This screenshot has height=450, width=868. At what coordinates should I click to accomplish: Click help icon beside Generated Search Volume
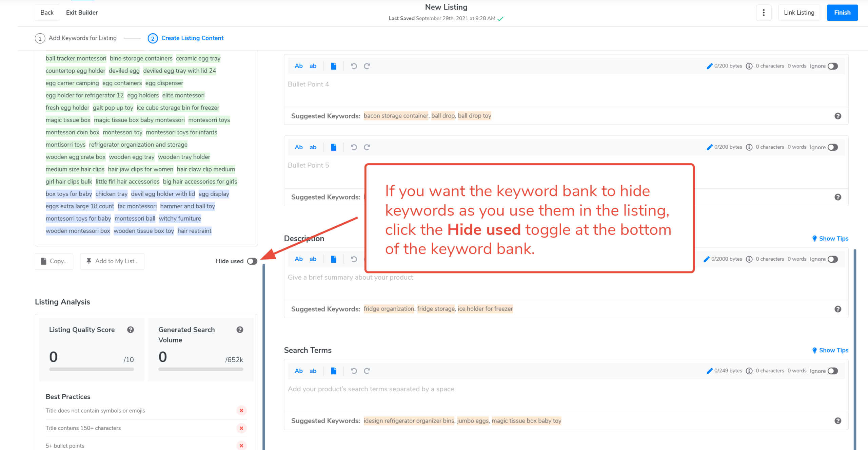point(240,330)
